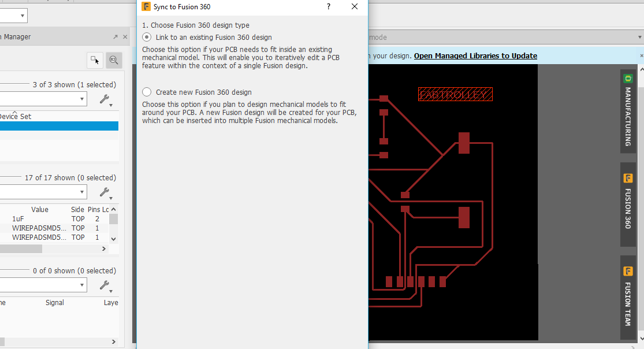Viewport: 644px width, 349px height.
Task: Sort by the Device Set column header
Action: coord(16,116)
